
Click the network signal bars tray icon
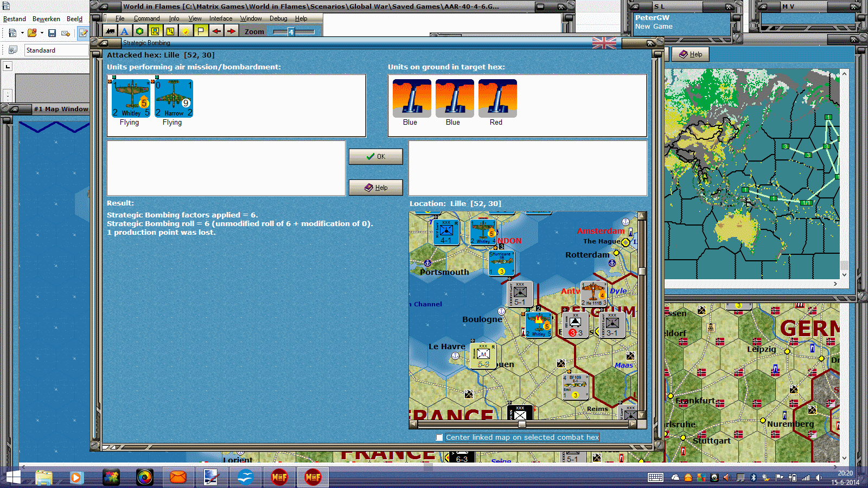pyautogui.click(x=806, y=478)
